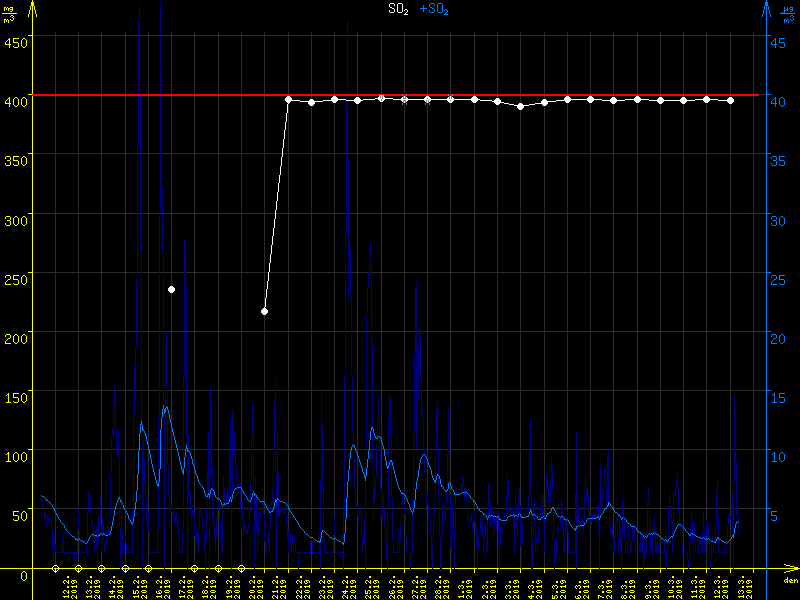Click the 450 value on the left axis
The height and width of the screenshot is (600, 800).
click(16, 42)
